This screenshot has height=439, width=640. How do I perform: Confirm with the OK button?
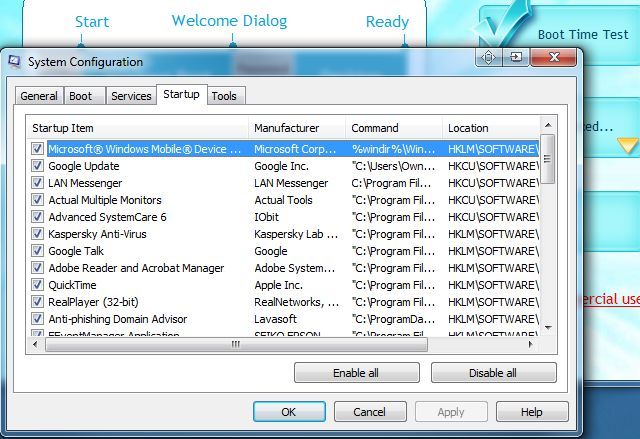289,412
